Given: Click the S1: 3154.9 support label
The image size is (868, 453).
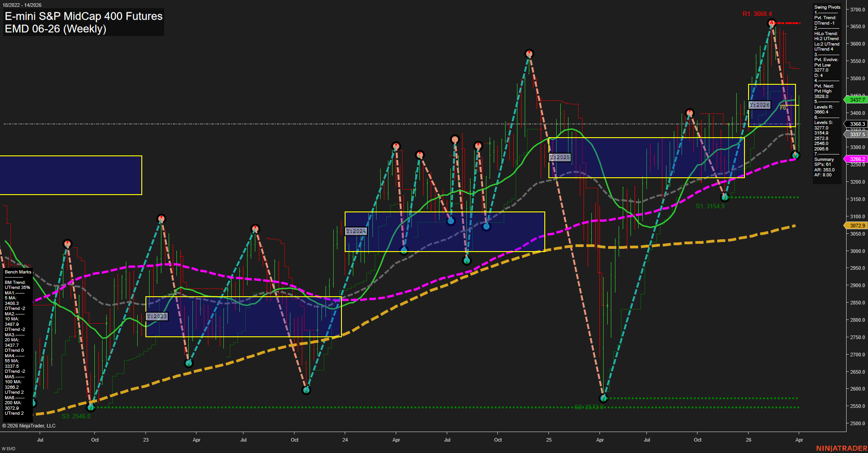Looking at the screenshot, I should coord(710,206).
